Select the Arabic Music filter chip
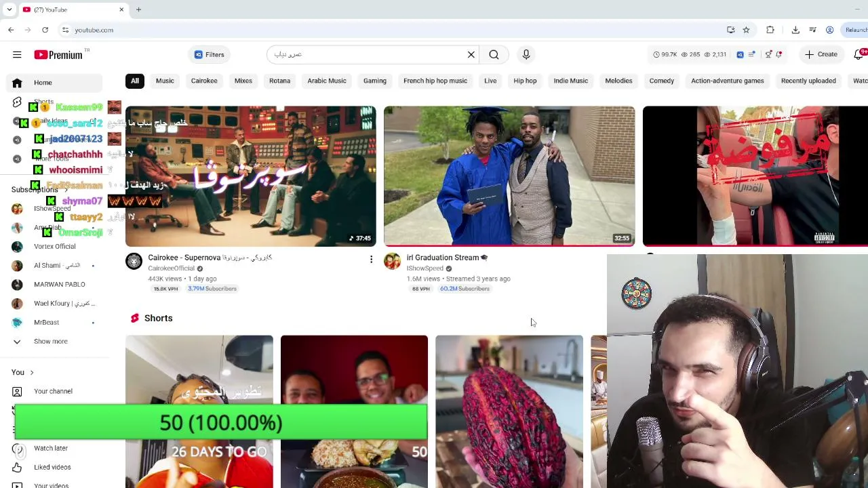This screenshot has height=488, width=868. pos(327,81)
